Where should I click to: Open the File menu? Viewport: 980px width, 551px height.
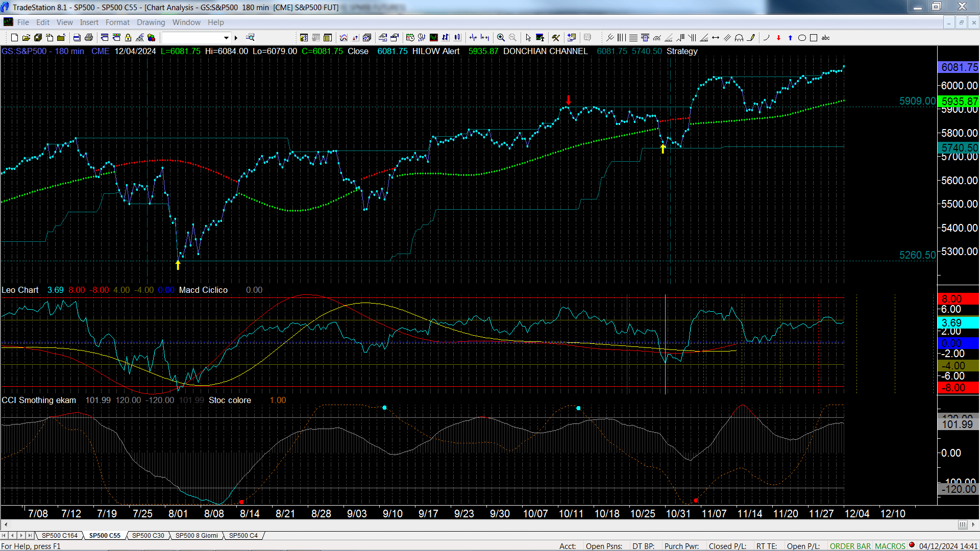[23, 22]
